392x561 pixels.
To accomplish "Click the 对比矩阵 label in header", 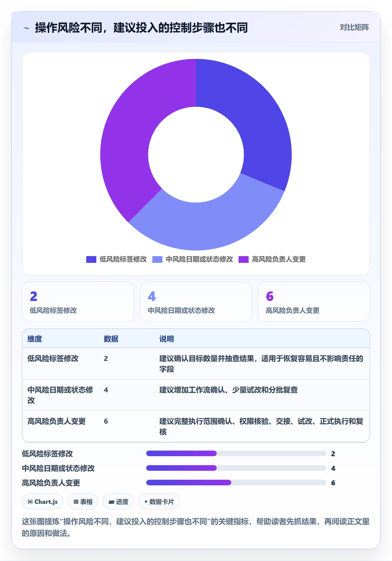I will click(x=354, y=27).
